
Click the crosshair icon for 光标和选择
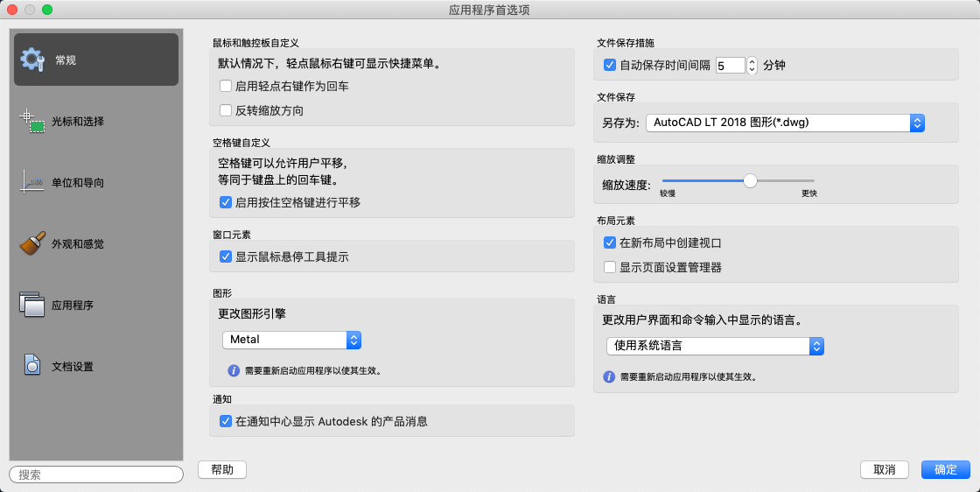tap(32, 121)
